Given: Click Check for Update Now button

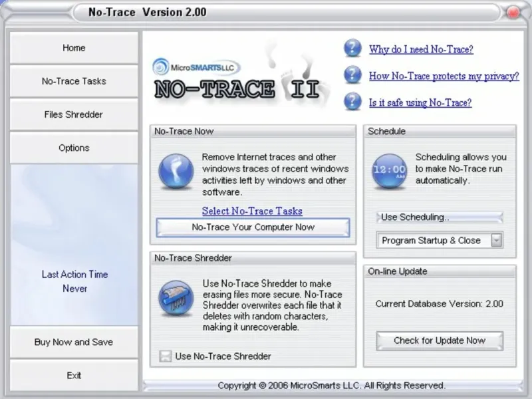Looking at the screenshot, I should pos(440,340).
